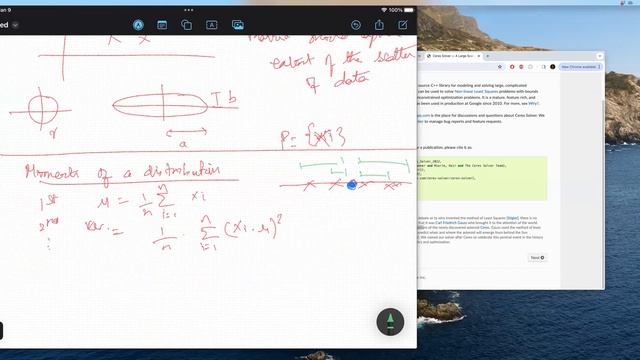Toggle the markup pen tool in Freeform toolbar

tap(138, 25)
